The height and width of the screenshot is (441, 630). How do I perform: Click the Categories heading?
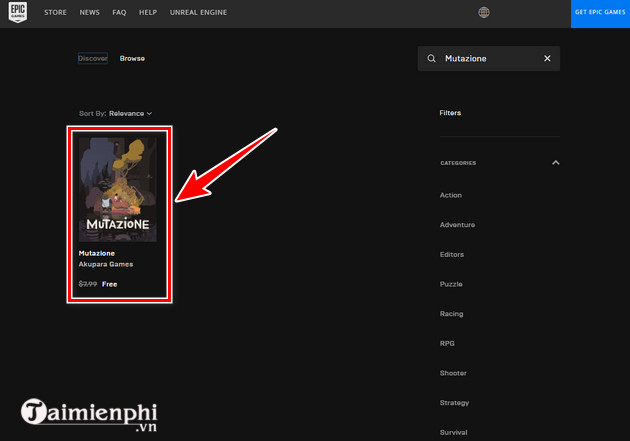[458, 163]
